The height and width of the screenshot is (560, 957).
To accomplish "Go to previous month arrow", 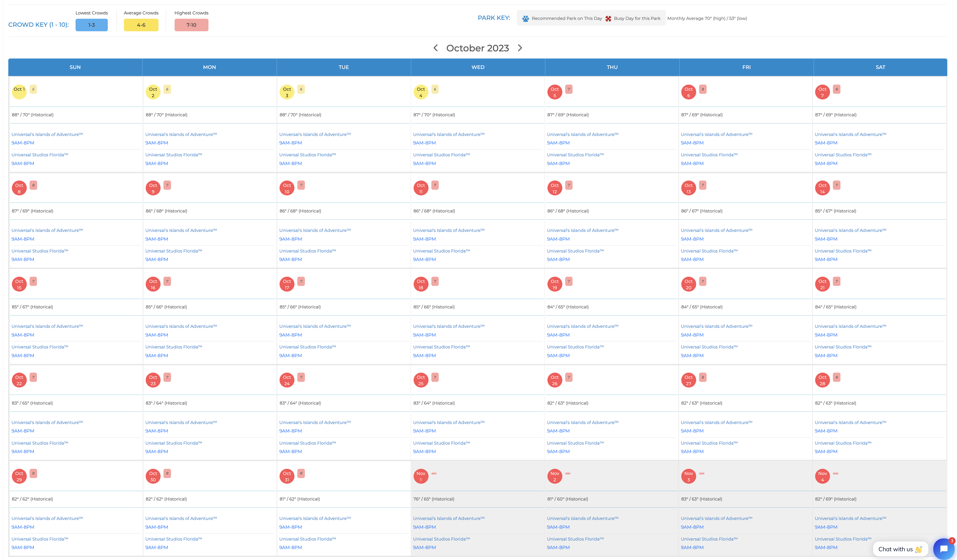I will [436, 48].
